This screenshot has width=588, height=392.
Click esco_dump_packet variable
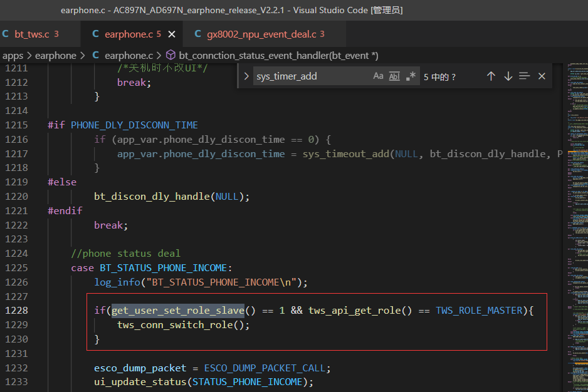pos(140,368)
